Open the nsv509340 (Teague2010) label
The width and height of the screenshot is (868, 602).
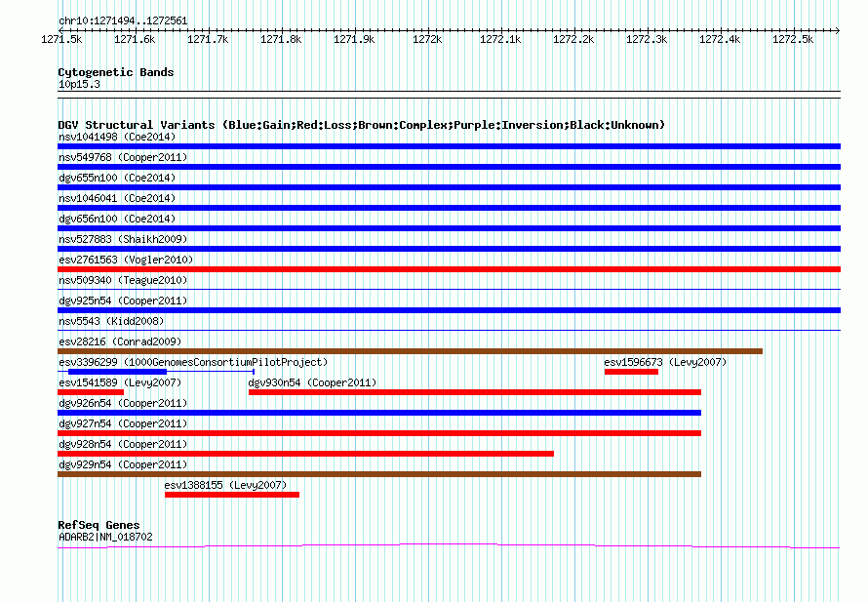click(x=123, y=280)
